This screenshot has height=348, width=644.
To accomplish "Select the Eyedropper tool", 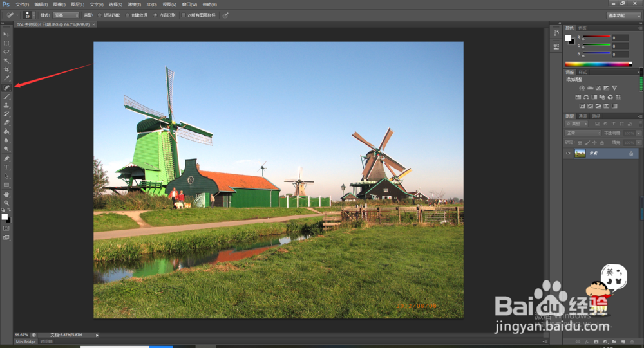I will click(x=6, y=78).
